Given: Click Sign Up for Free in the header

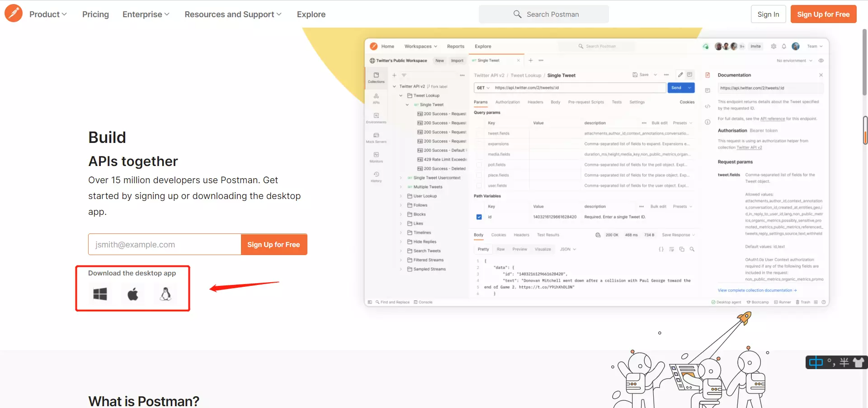Looking at the screenshot, I should (823, 14).
